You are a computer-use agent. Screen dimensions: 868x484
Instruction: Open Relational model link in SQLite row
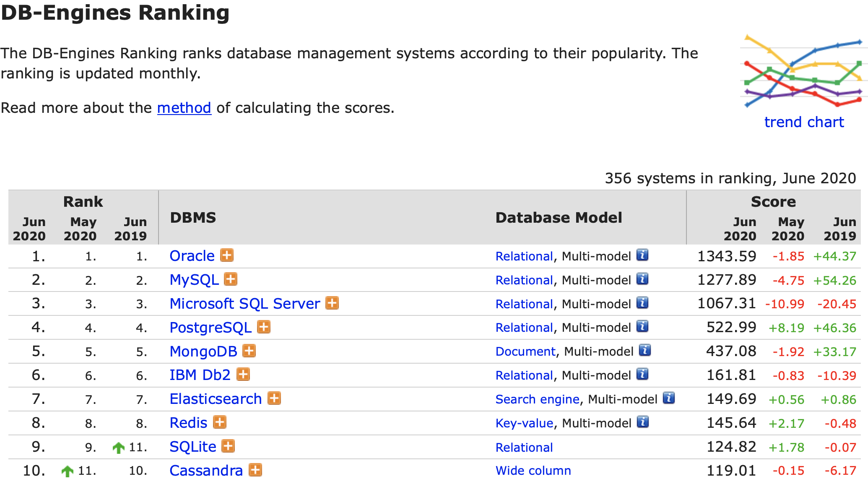524,448
